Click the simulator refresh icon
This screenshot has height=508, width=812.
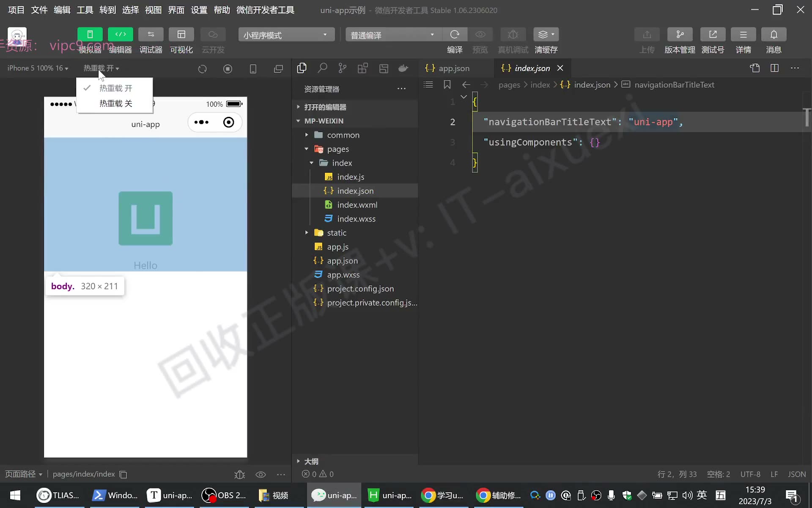pyautogui.click(x=202, y=69)
